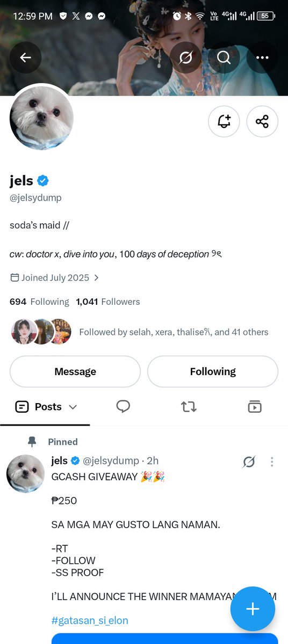Open pinned post's vertical dots menu
This screenshot has width=288, height=644.
(272, 462)
